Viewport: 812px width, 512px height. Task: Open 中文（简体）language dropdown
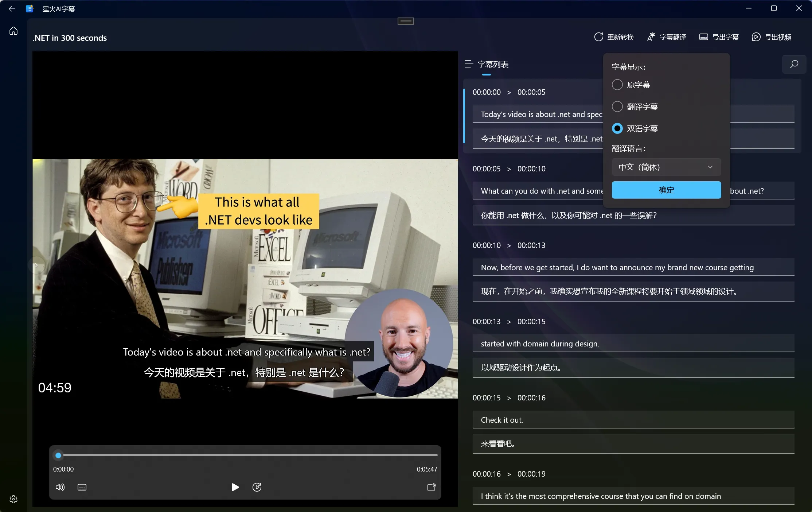666,167
